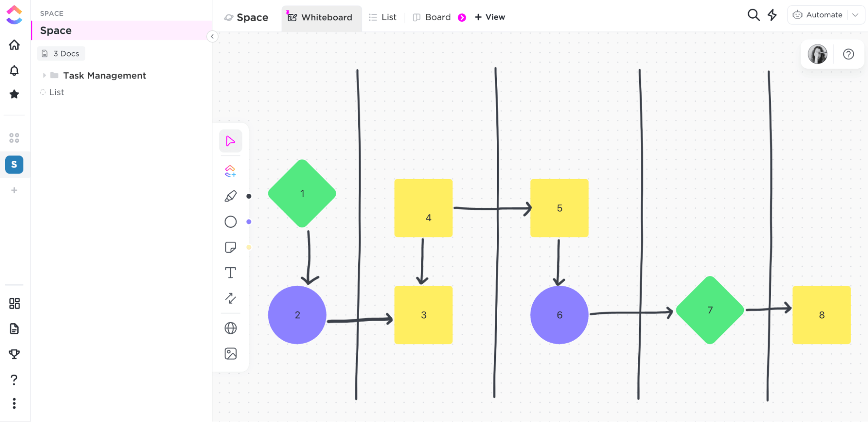This screenshot has width=868, height=422.
Task: Expand the Task Management folder
Action: pos(44,76)
